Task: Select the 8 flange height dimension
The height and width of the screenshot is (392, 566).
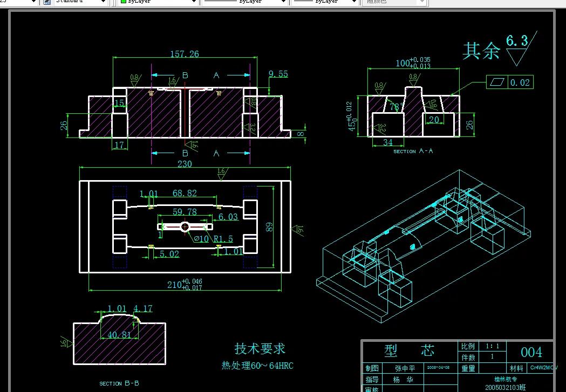Action: [x=301, y=134]
